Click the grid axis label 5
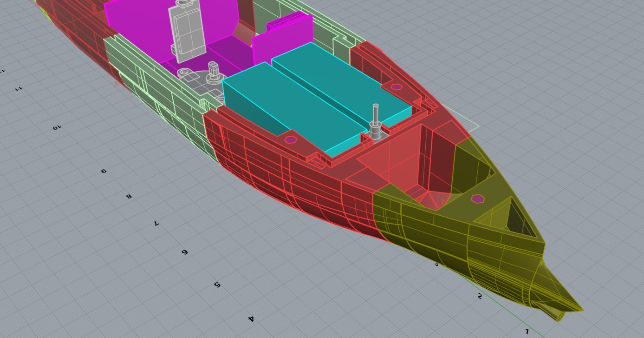Image resolution: width=644 pixels, height=338 pixels. pos(217,285)
